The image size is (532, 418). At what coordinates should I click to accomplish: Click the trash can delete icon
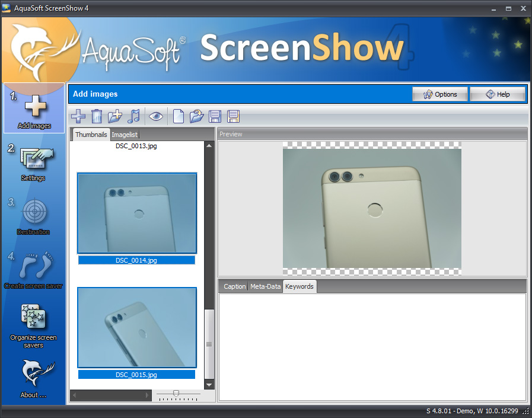pos(96,116)
